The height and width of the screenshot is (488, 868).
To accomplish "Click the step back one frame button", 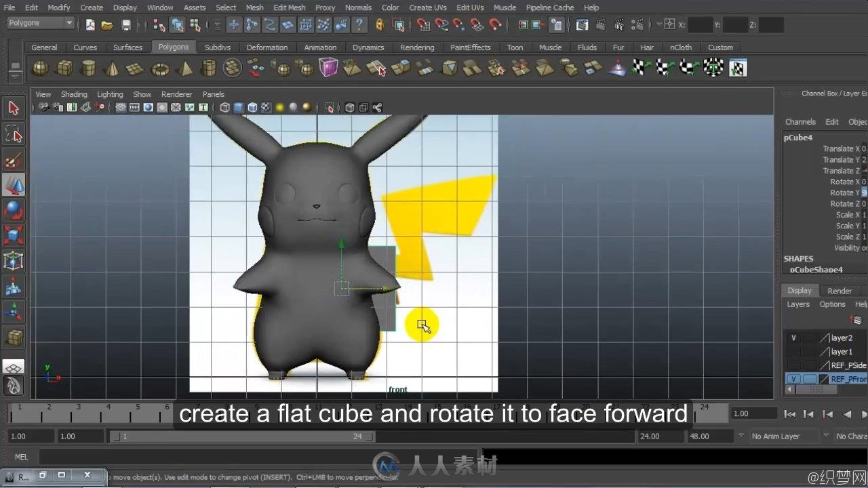I will 809,413.
